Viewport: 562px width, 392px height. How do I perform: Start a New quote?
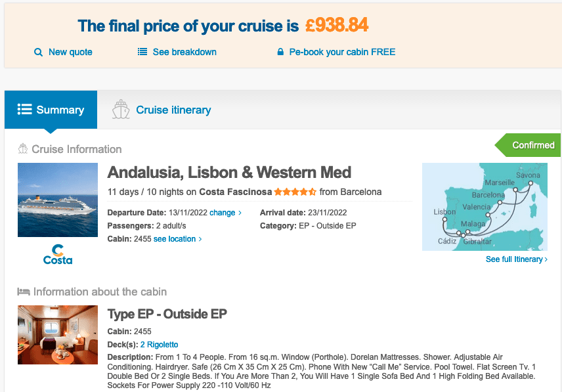point(70,52)
